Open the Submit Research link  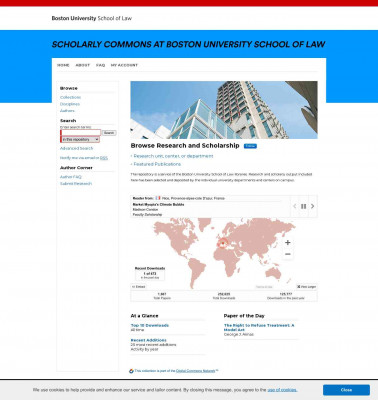pyautogui.click(x=76, y=184)
